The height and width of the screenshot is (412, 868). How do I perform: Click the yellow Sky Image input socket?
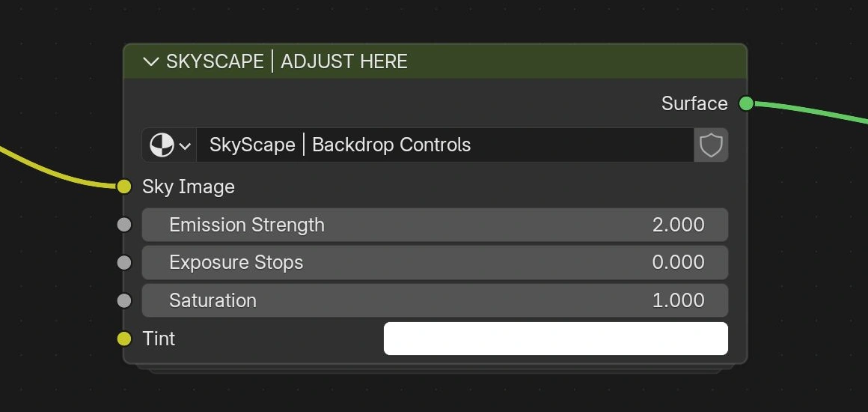coord(124,187)
